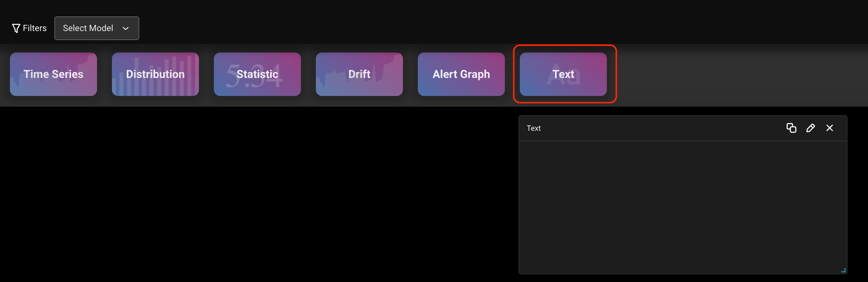This screenshot has height=282, width=868.
Task: Edit the Text panel using pencil icon
Action: [x=810, y=128]
